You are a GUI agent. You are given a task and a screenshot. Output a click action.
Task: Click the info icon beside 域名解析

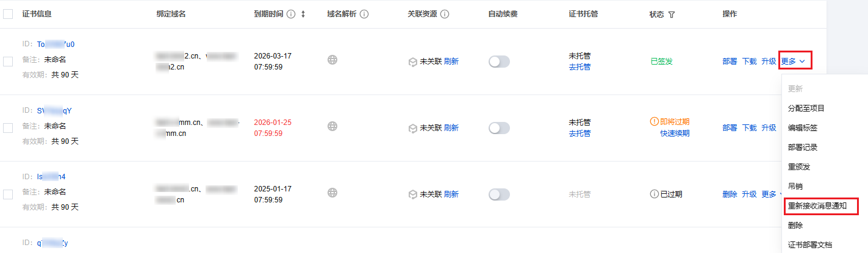pyautogui.click(x=364, y=14)
